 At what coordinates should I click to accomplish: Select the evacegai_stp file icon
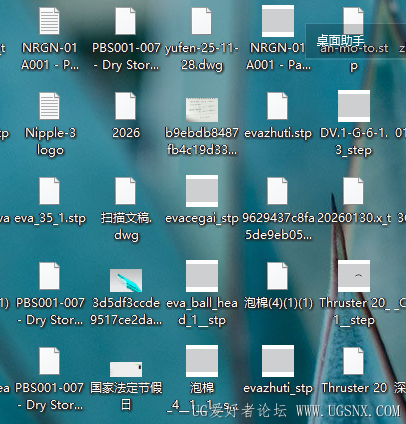(202, 191)
